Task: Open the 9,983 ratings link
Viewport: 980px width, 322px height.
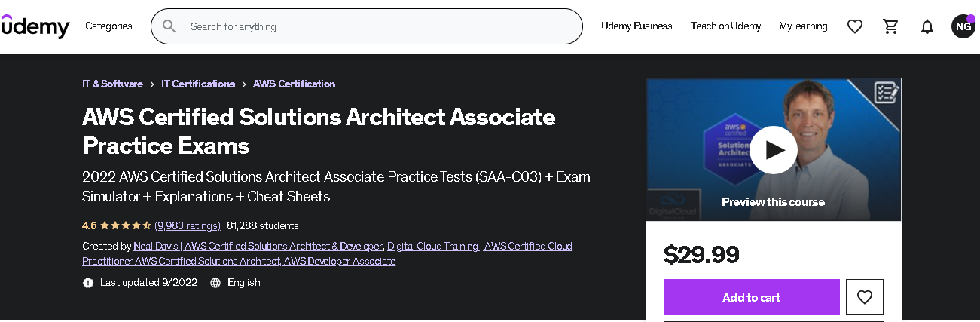Action: tap(188, 225)
